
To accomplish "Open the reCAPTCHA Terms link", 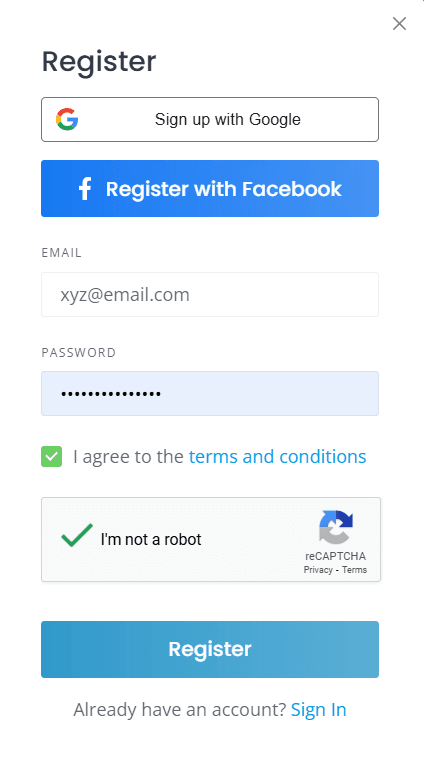I will [x=354, y=570].
